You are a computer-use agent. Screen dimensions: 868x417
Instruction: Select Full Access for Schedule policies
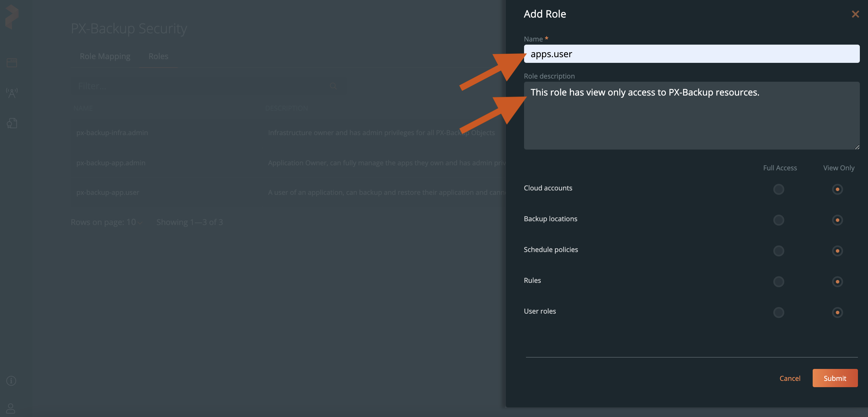[778, 250]
